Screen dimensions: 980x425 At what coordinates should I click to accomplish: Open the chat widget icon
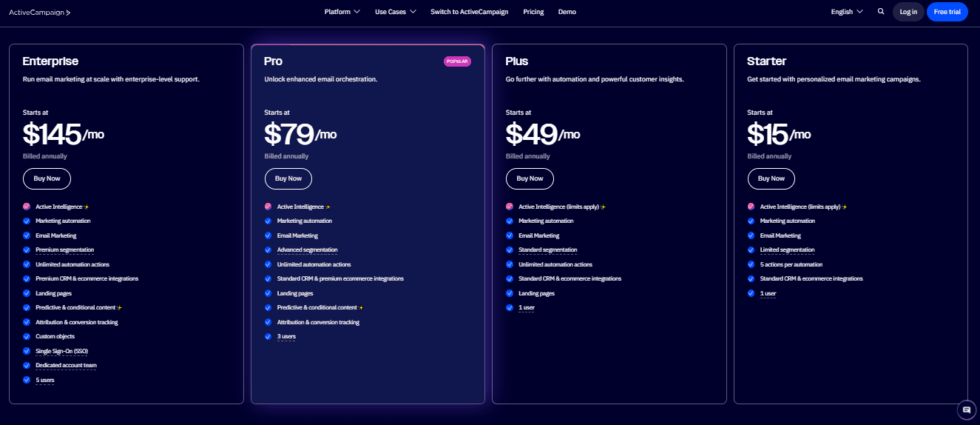[x=967, y=409]
